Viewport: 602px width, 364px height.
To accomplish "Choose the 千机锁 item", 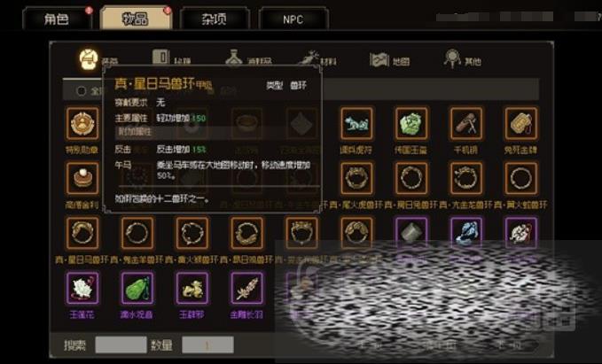I will [465, 123].
